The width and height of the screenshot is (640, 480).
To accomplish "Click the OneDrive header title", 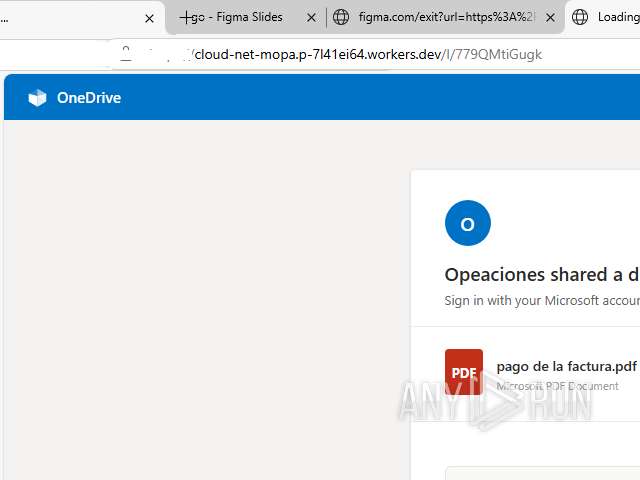I will [x=89, y=98].
